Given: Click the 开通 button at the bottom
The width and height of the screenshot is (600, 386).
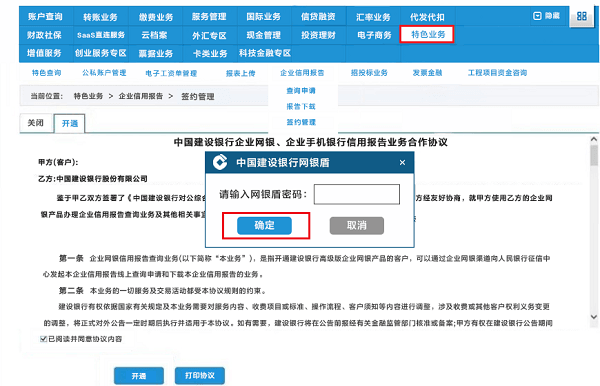Looking at the screenshot, I should click(139, 376).
